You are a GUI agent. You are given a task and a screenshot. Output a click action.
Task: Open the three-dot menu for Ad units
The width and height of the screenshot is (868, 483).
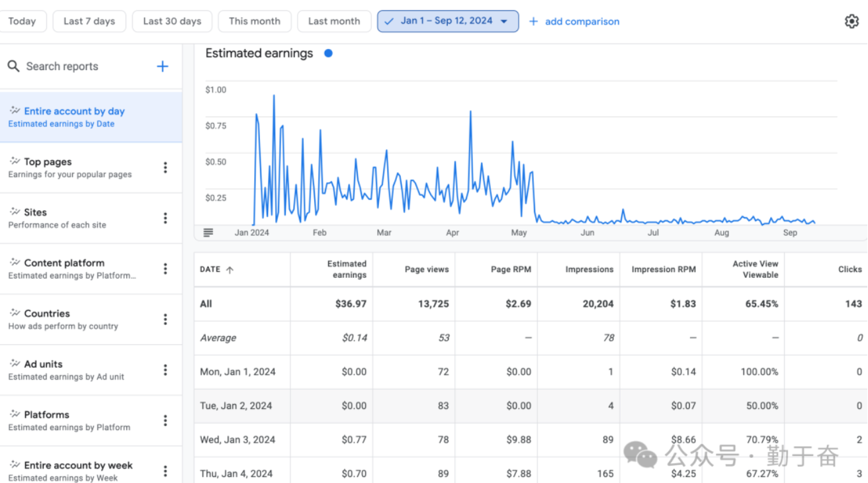tap(165, 371)
